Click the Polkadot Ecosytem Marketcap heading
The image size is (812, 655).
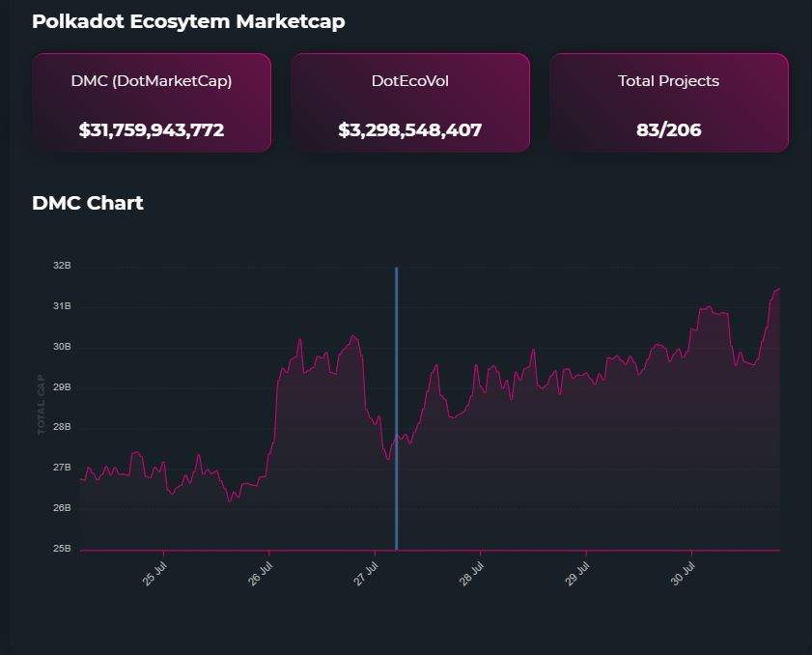[x=188, y=22]
